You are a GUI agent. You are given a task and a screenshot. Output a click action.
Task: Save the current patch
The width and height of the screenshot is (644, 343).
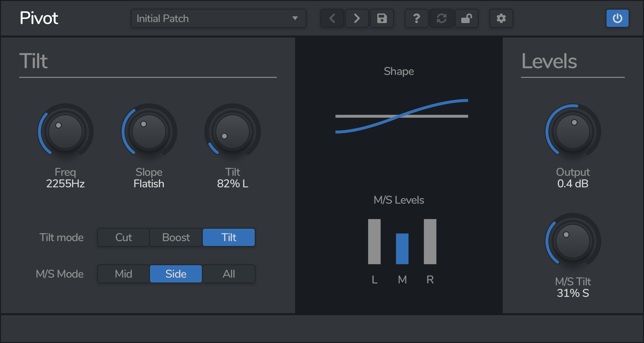tap(382, 18)
